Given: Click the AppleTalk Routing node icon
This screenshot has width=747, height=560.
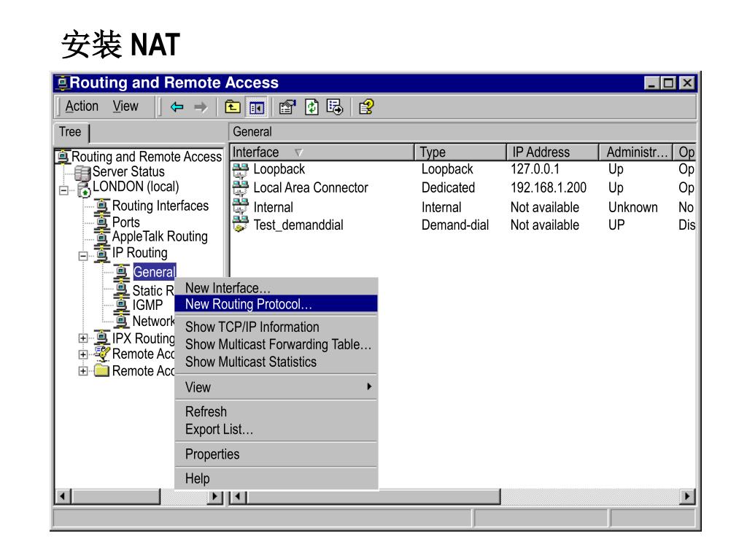Looking at the screenshot, I should pos(102,237).
